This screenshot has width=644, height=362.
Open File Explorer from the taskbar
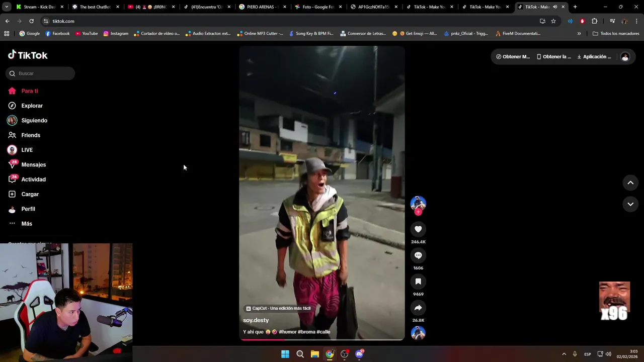(314, 354)
